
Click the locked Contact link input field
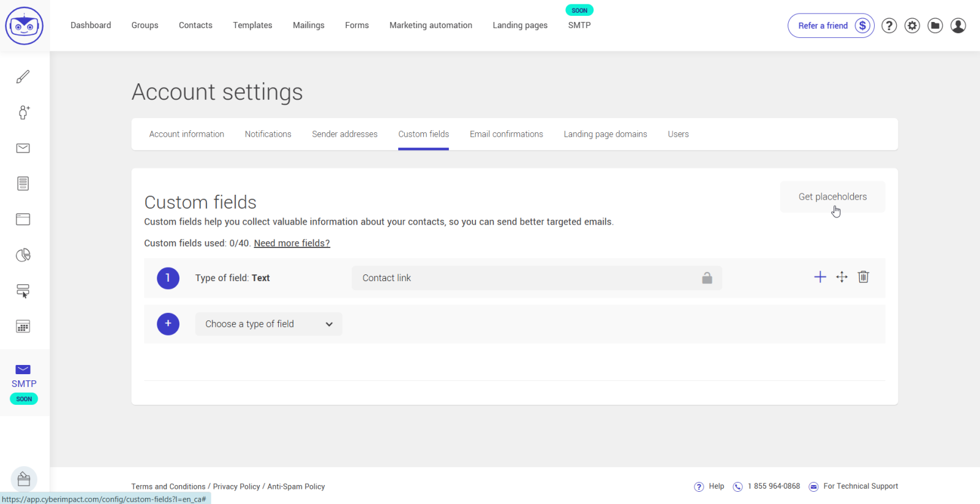[527, 278]
